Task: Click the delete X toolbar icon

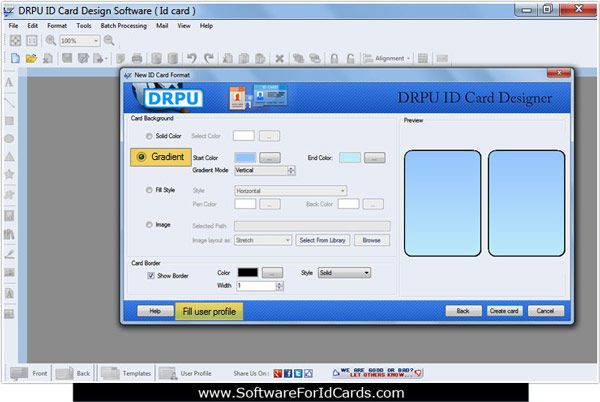Action: (x=279, y=59)
